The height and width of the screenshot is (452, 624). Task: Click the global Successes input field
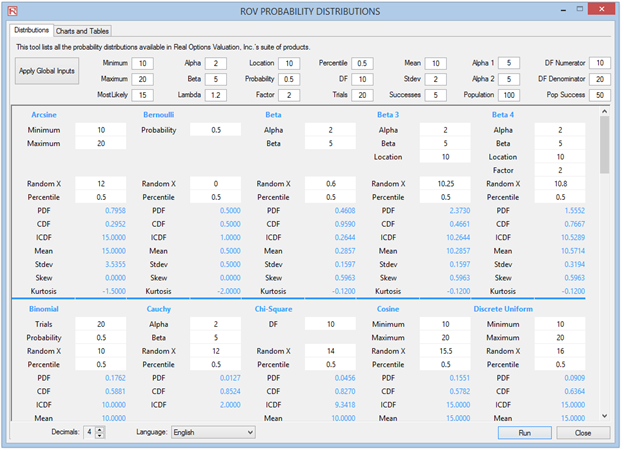(435, 95)
